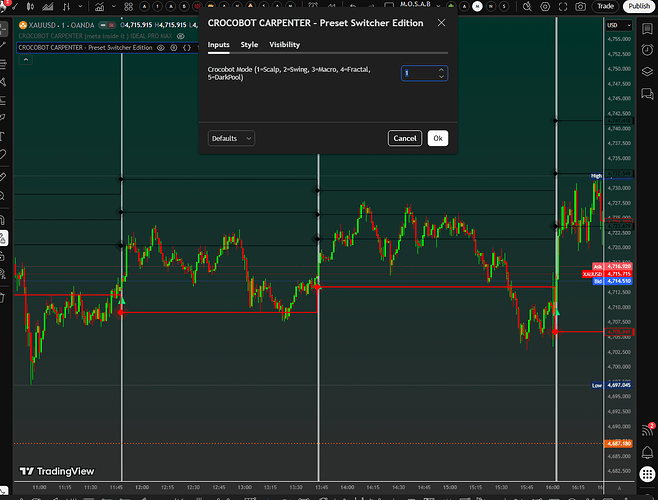Switch to the Style tab
Screen dimensions: 658x500
249,45
